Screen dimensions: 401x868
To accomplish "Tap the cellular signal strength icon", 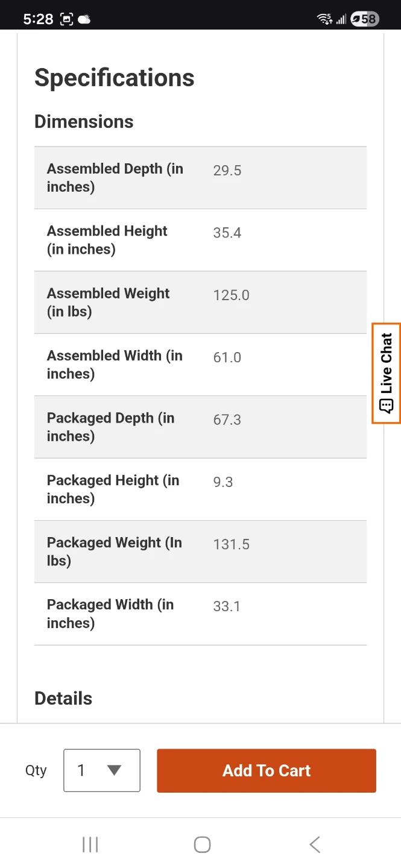I will point(341,19).
